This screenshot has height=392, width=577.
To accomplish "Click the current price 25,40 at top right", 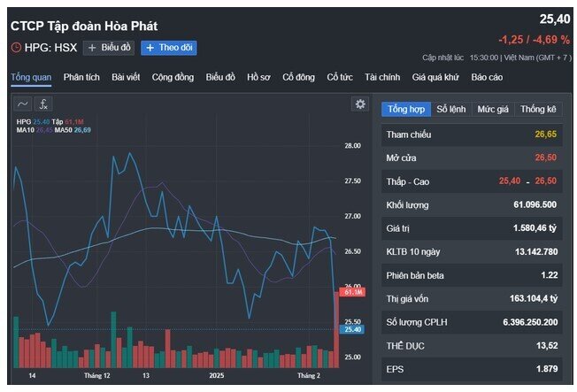I will point(555,19).
